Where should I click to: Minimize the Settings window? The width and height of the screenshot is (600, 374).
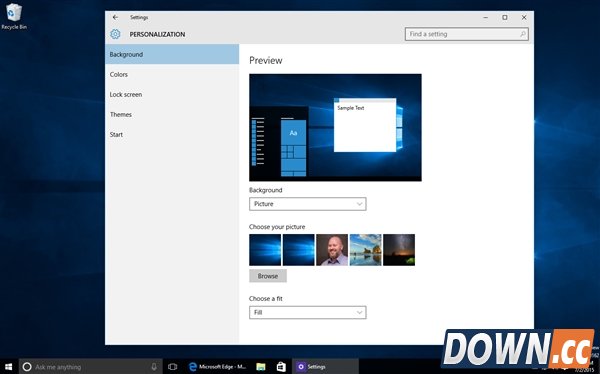[x=486, y=17]
